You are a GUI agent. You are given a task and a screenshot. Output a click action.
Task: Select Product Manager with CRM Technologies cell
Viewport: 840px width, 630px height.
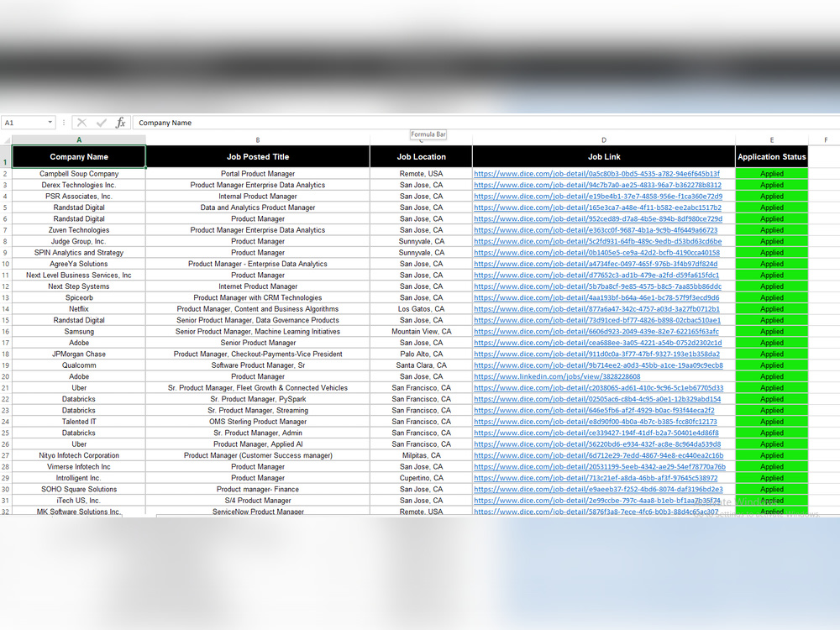258,297
